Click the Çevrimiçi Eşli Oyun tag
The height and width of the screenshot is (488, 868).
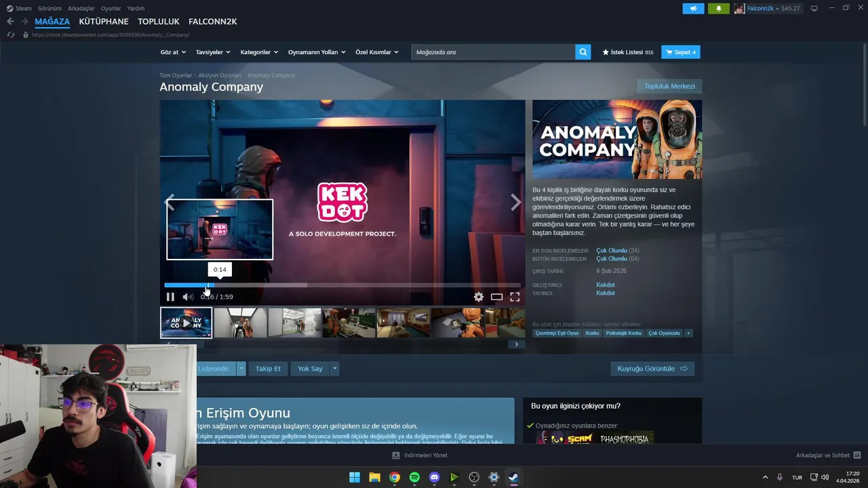(557, 333)
